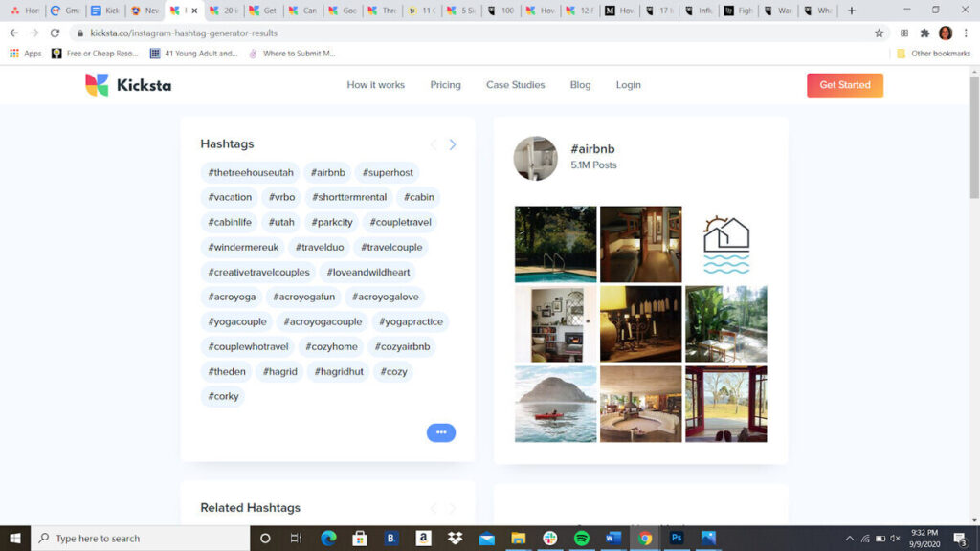Open Pricing nav item
Viewport: 980px width, 551px height.
pos(446,85)
